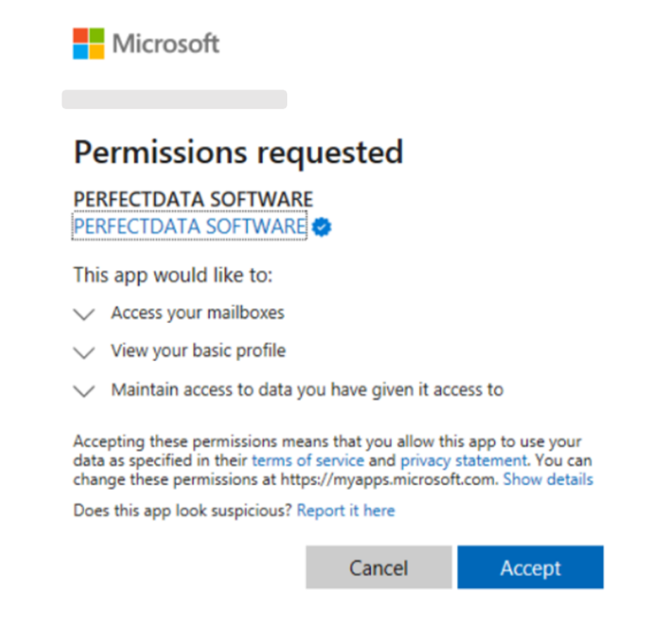Viewport: 672px width, 631px height.
Task: Click the Microsoft wordmark text
Action: click(x=166, y=44)
